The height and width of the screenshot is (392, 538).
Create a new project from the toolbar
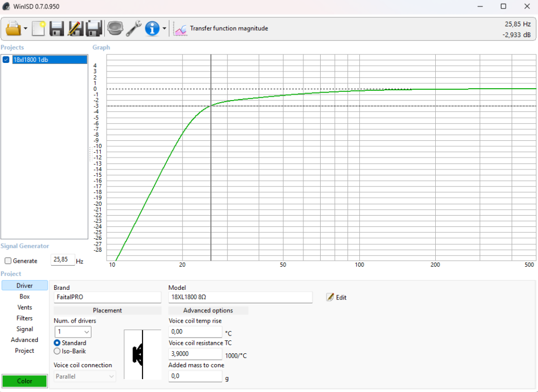click(x=38, y=28)
